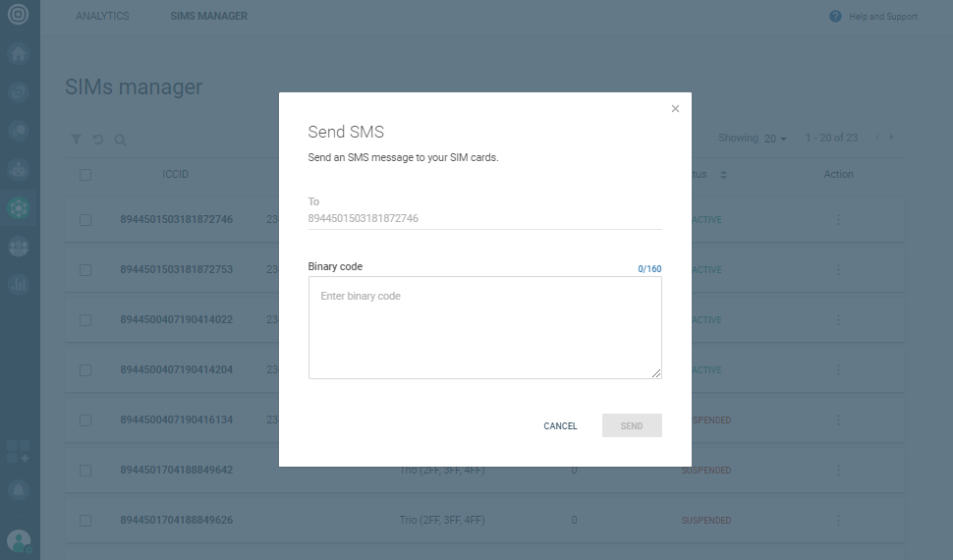Select the SIMS MANAGER tab
This screenshot has width=953, height=560.
point(208,16)
